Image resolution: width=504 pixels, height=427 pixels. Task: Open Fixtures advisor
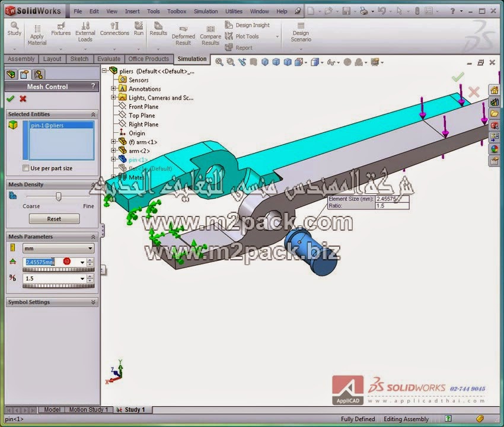coord(60,29)
